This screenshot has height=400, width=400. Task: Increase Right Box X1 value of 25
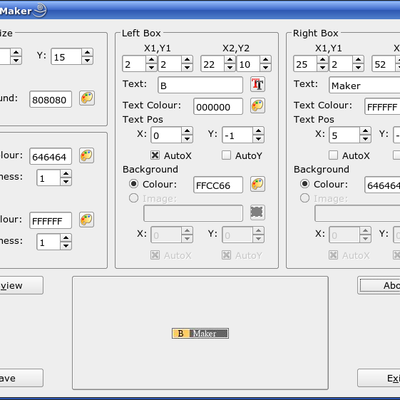(x=322, y=60)
